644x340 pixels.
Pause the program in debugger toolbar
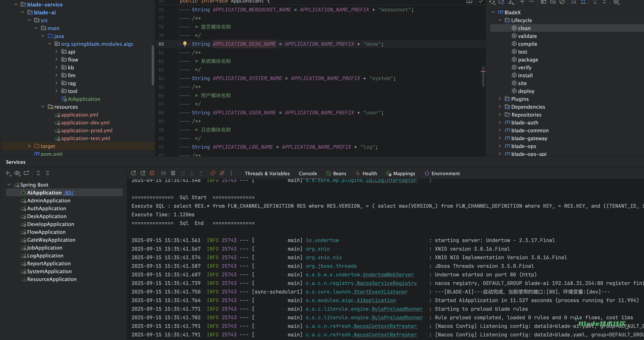(x=173, y=173)
